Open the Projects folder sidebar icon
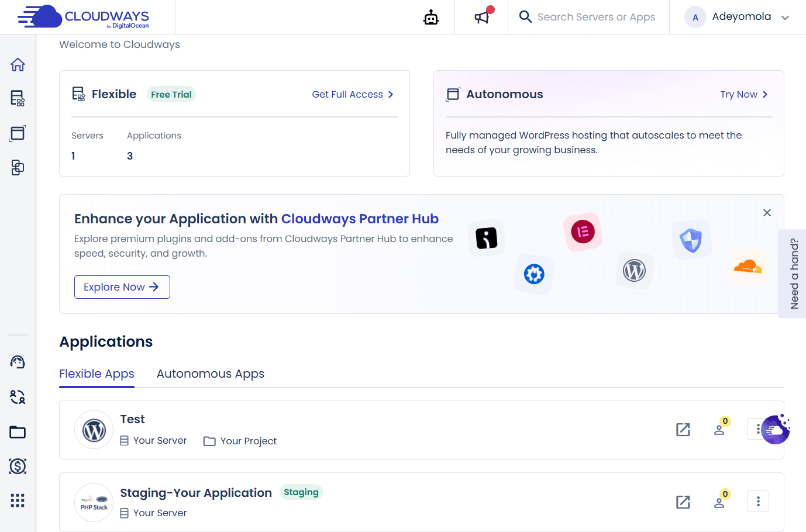Image resolution: width=806 pixels, height=532 pixels. click(18, 432)
